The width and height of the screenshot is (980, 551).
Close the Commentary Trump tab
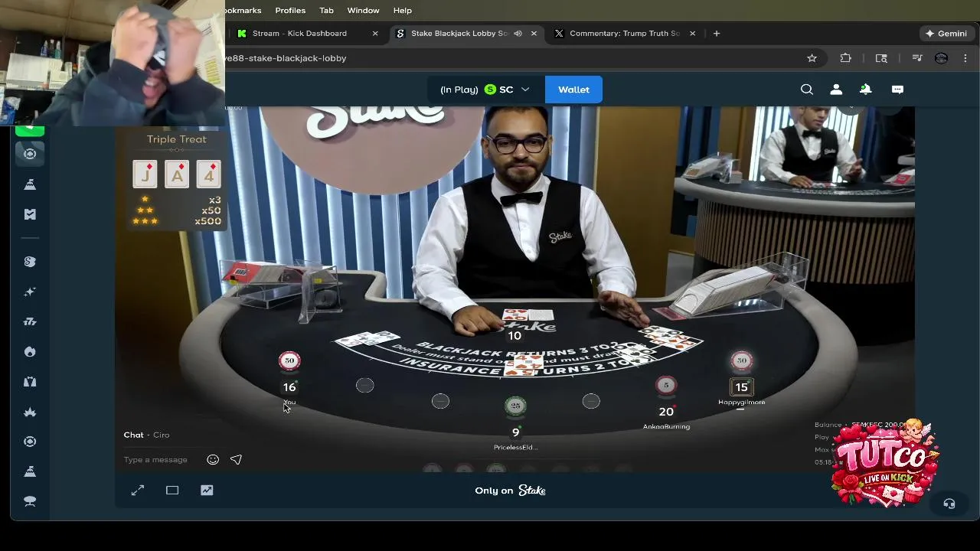tap(693, 34)
